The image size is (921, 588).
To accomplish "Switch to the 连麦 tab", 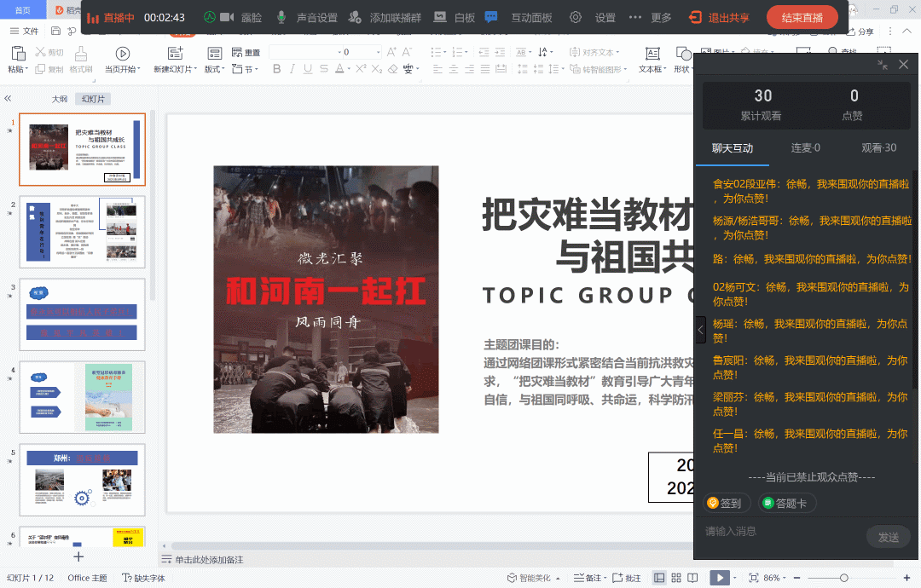I will (x=805, y=147).
